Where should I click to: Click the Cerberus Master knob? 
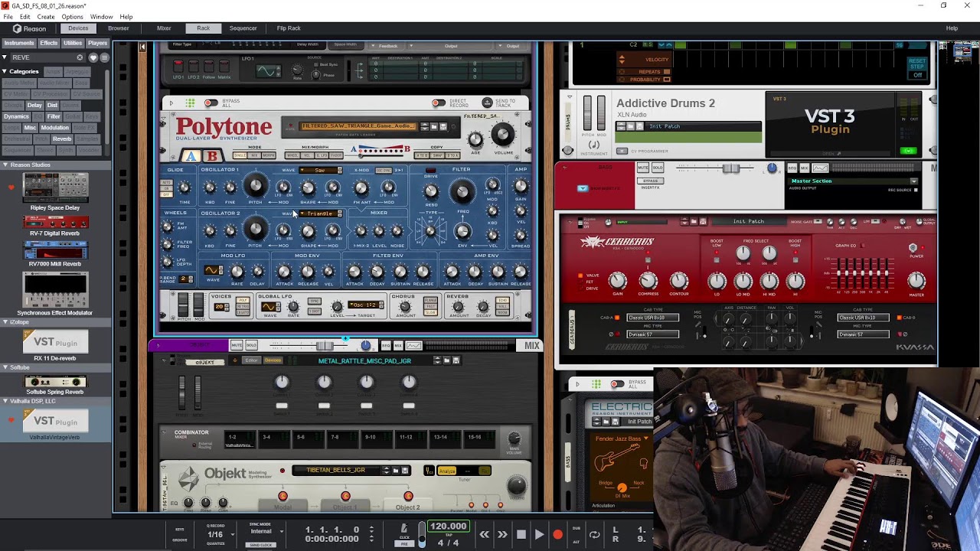click(x=916, y=280)
